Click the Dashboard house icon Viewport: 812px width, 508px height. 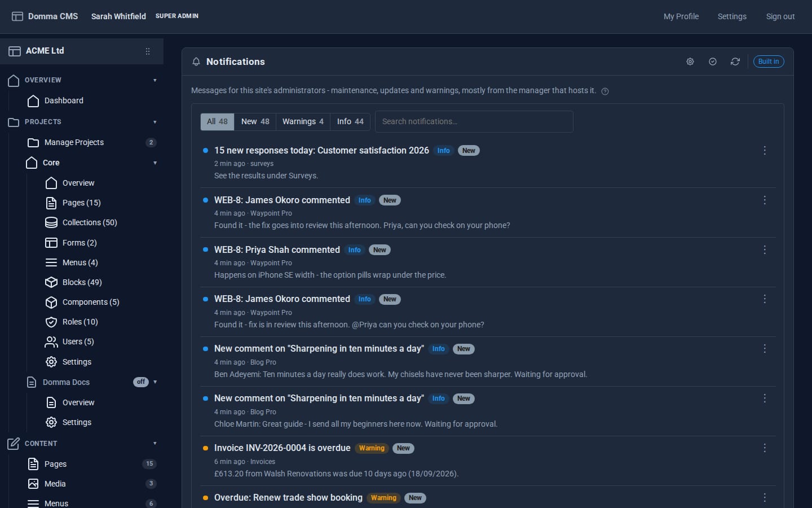[x=33, y=100]
